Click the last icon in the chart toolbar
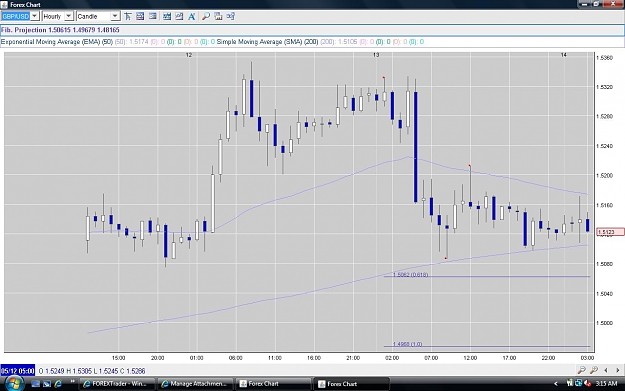 (230, 16)
